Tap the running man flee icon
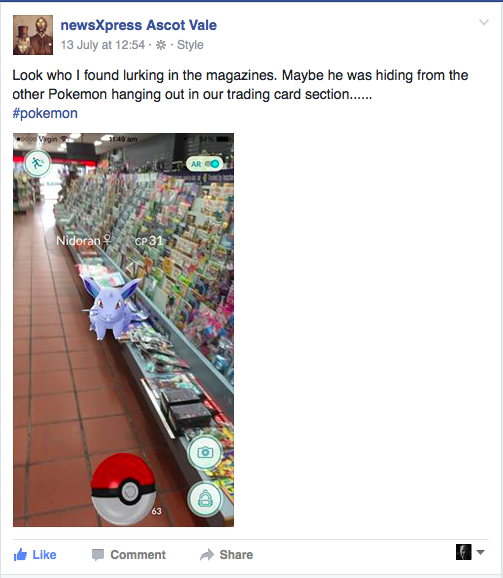 pos(37,163)
